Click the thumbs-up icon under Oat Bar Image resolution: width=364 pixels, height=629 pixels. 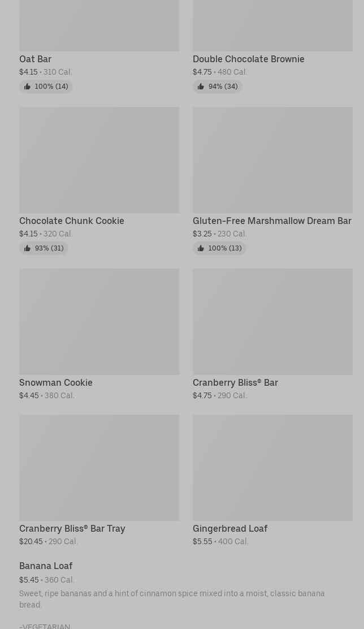coord(27,87)
